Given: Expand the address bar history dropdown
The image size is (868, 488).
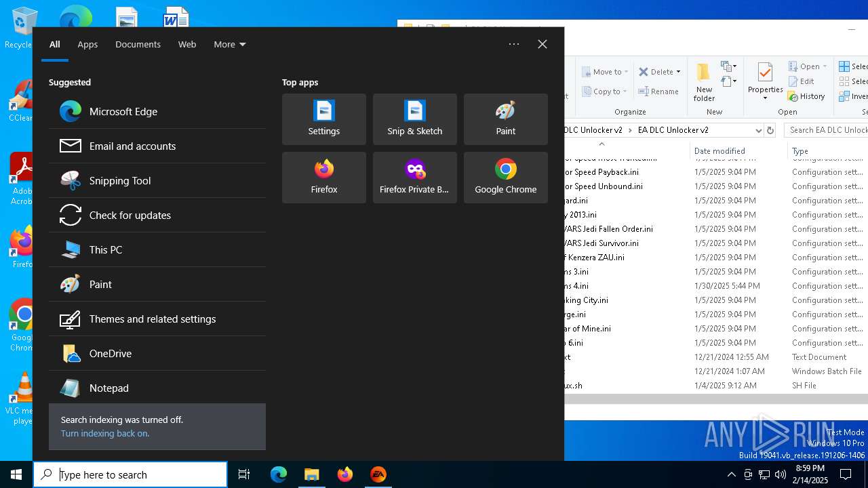Looking at the screenshot, I should pos(758,130).
